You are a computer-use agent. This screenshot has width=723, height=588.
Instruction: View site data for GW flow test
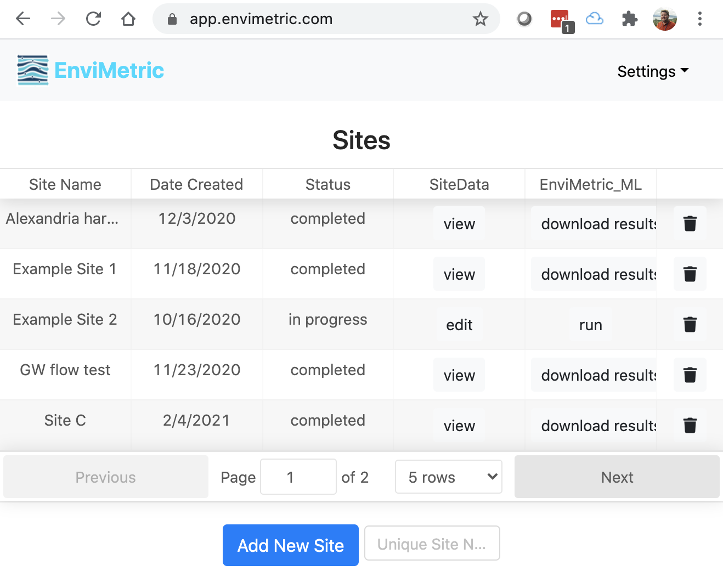coord(459,375)
